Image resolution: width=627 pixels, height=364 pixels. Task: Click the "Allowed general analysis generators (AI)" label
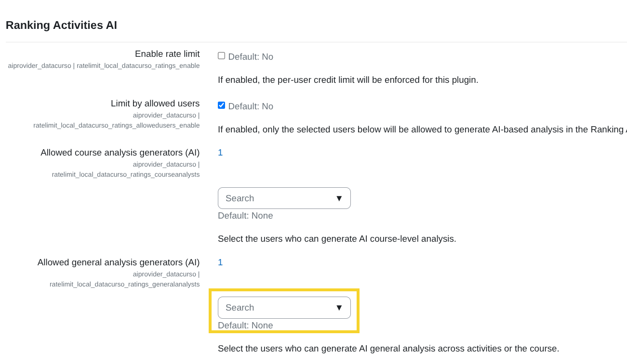[119, 262]
